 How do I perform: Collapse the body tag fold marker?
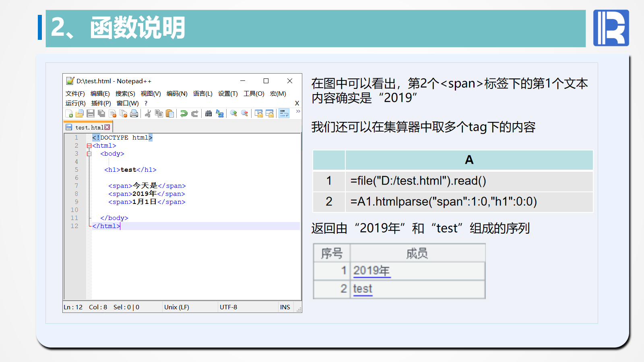click(x=89, y=154)
